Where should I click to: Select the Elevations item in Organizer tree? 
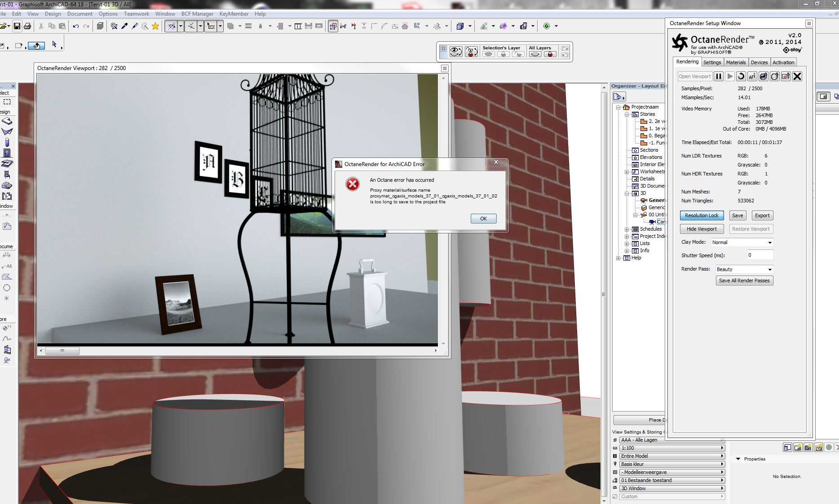click(651, 157)
